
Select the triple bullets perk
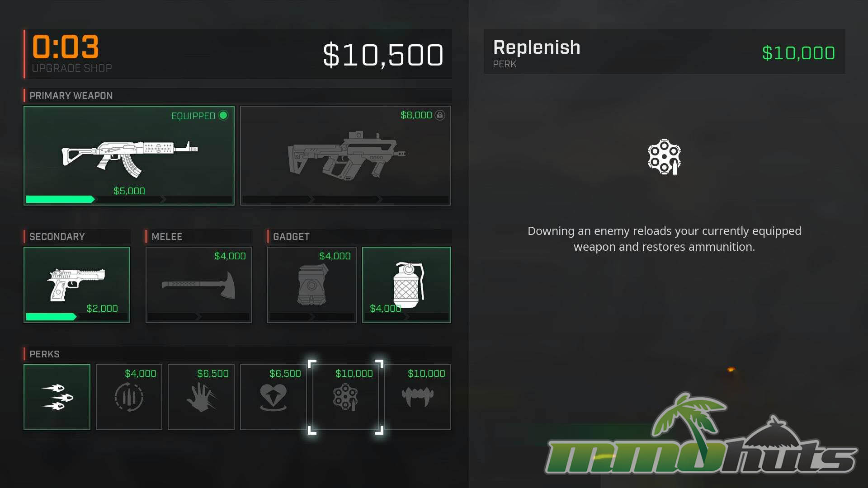pyautogui.click(x=57, y=397)
